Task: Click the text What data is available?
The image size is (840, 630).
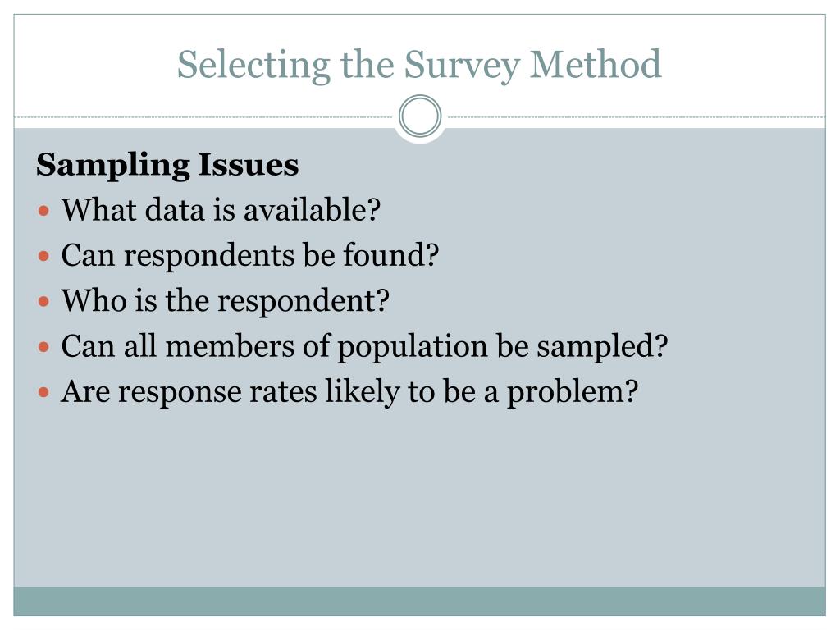Action: point(221,209)
